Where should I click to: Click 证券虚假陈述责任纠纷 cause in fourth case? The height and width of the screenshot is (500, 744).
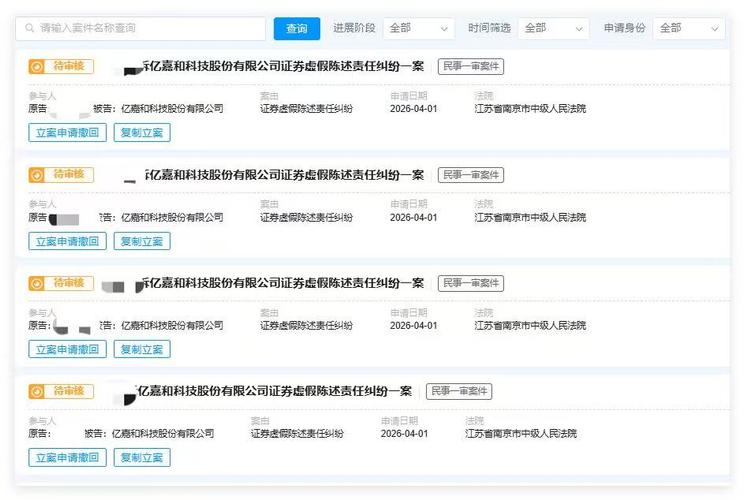[297, 434]
